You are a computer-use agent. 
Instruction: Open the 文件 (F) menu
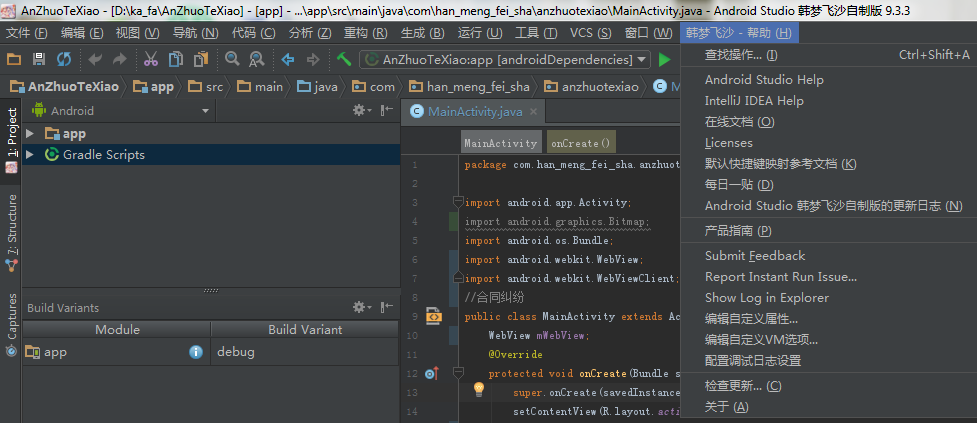tap(27, 33)
